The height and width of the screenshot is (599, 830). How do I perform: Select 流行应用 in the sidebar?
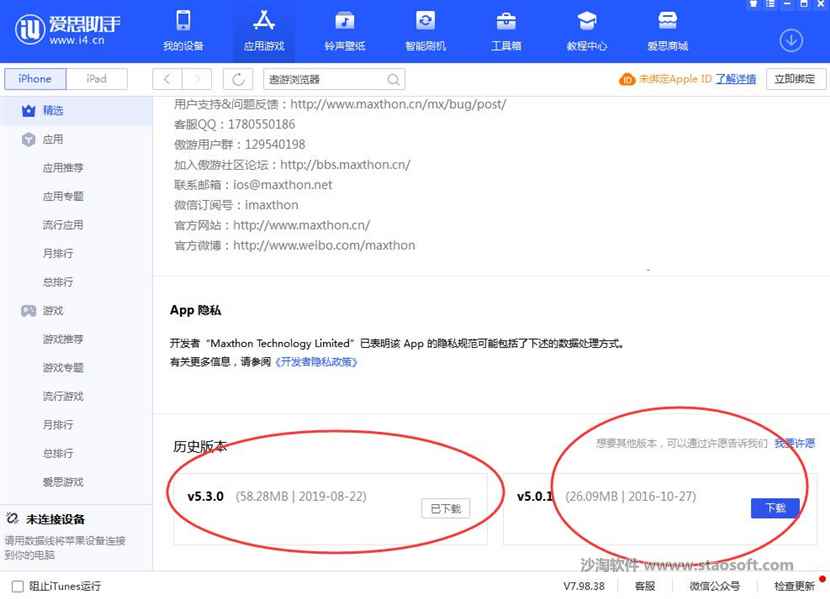click(63, 225)
